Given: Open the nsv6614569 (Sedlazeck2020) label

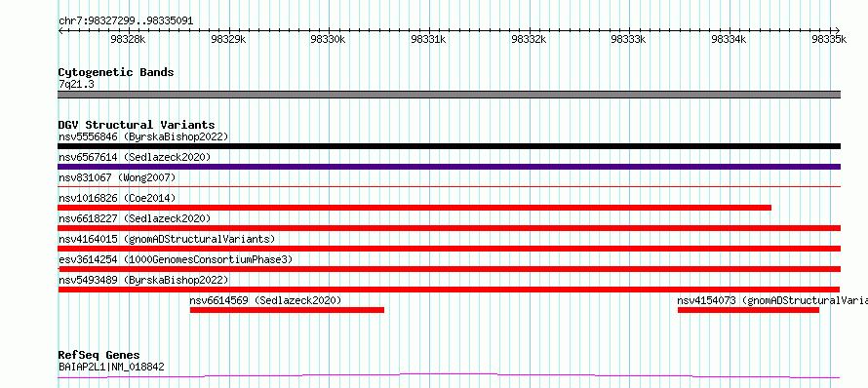Looking at the screenshot, I should coord(265,300).
